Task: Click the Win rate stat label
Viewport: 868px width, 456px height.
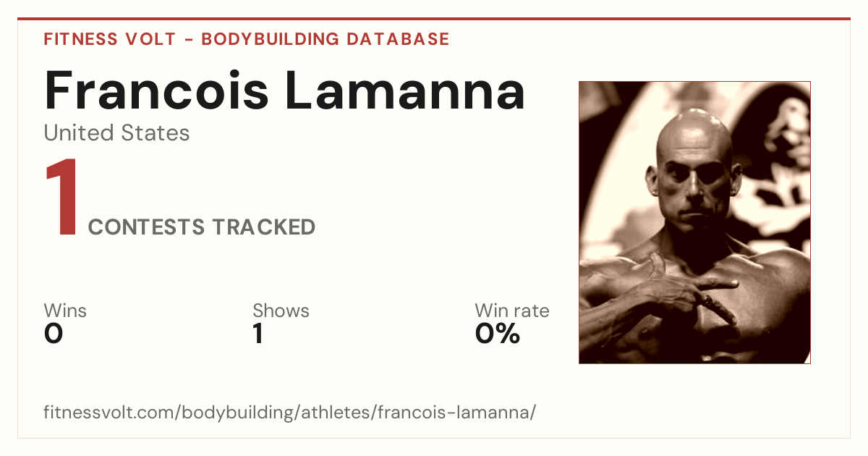Action: 512,311
